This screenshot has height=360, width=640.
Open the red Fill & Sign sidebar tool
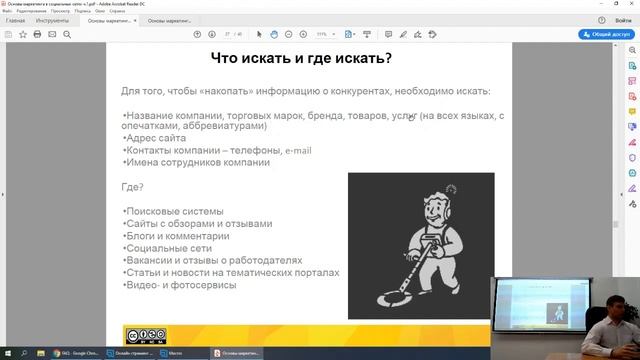[632, 142]
